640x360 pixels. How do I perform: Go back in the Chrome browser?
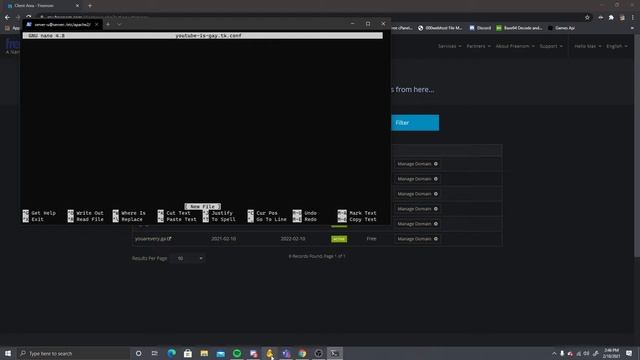click(x=7, y=18)
